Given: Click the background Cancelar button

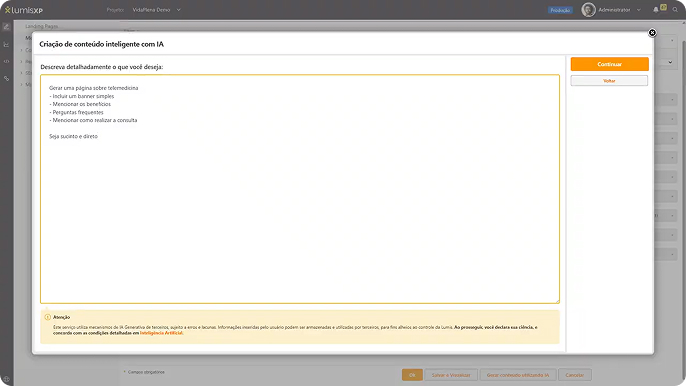Looking at the screenshot, I should point(574,375).
